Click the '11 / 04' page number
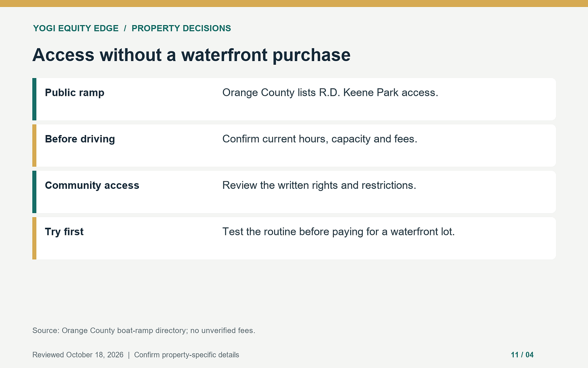This screenshot has height=368, width=588. [x=522, y=355]
